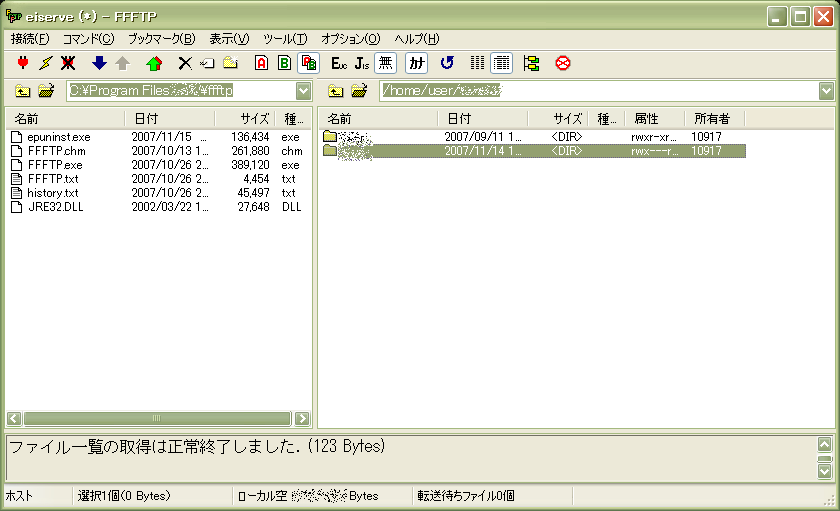Click local pane horizontal scrollbar thumb
Screen dimensions: 840x511
coord(157,418)
